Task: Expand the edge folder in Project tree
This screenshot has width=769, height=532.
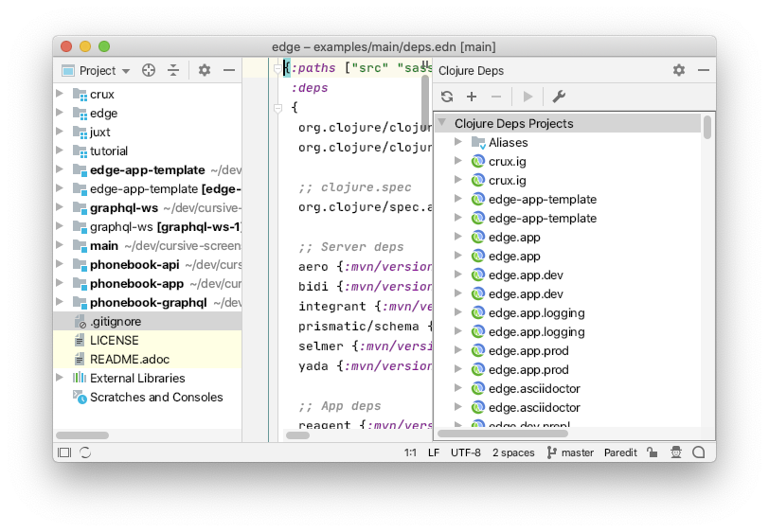Action: pyautogui.click(x=60, y=113)
